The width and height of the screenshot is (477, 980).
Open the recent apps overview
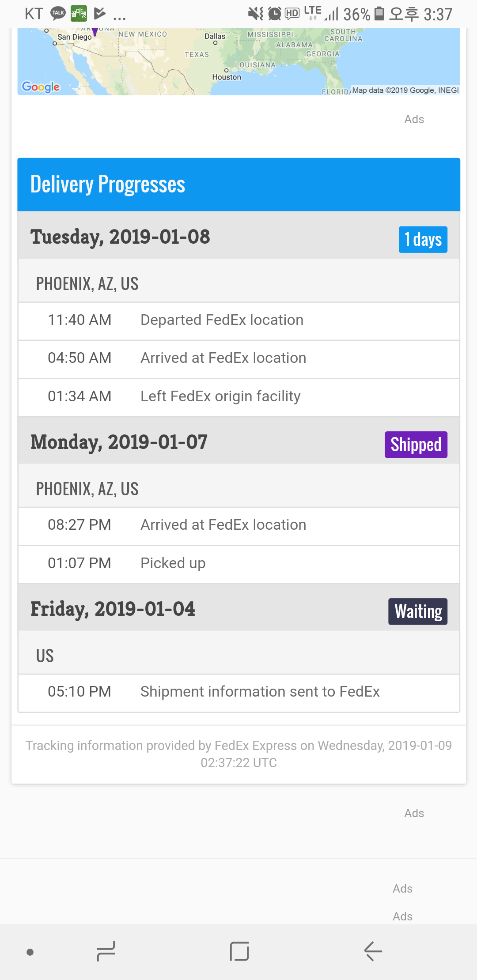(x=106, y=951)
